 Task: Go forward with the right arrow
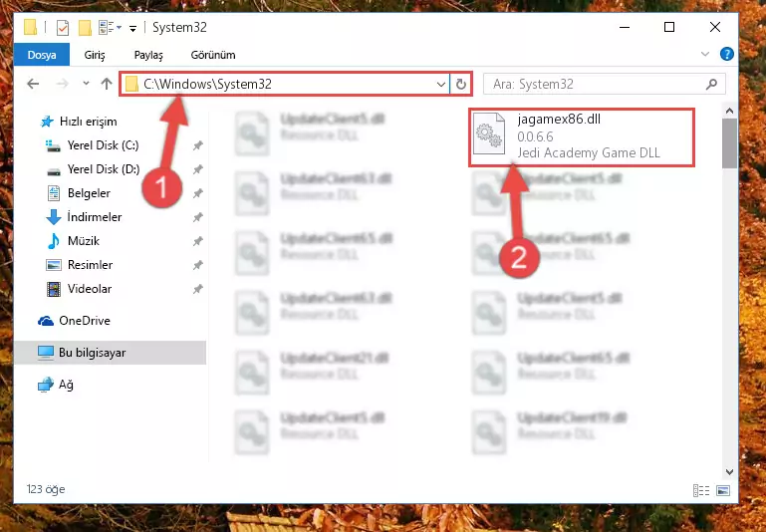[x=63, y=84]
